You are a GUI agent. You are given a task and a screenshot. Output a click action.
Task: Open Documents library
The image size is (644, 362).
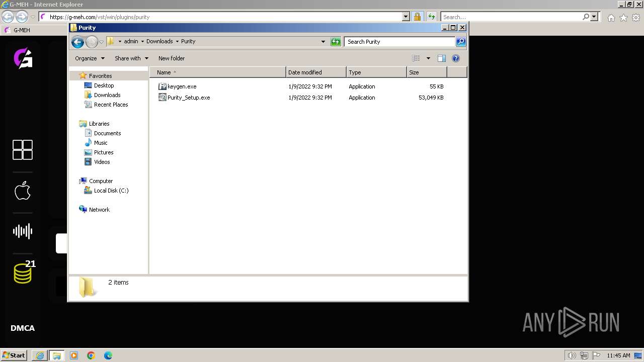[107, 133]
